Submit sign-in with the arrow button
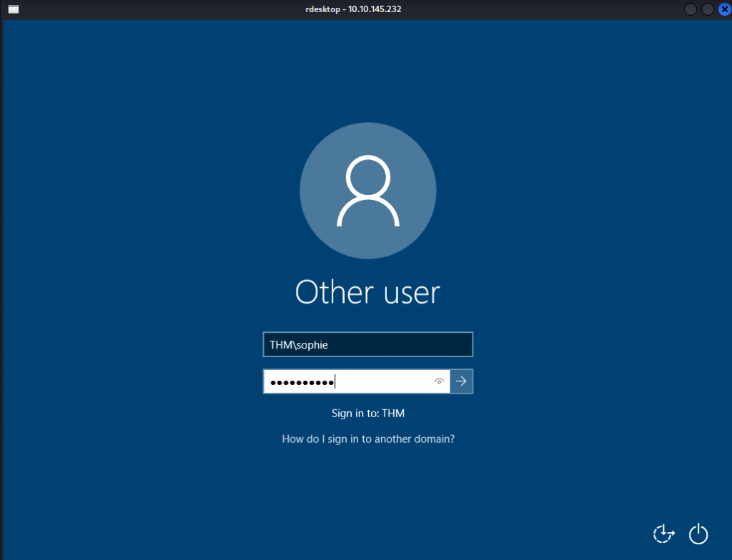732x560 pixels. pos(462,381)
